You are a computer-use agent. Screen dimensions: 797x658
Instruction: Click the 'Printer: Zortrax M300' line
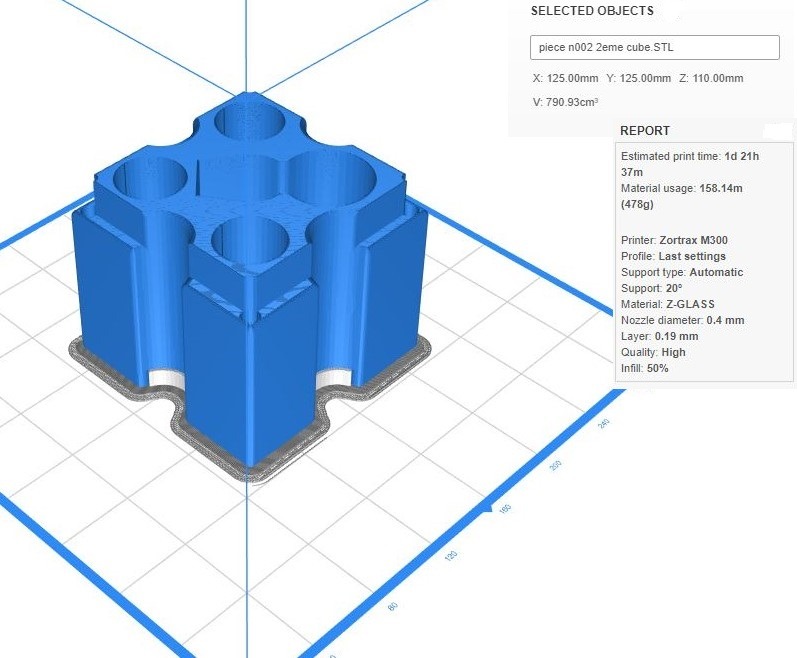tap(674, 240)
